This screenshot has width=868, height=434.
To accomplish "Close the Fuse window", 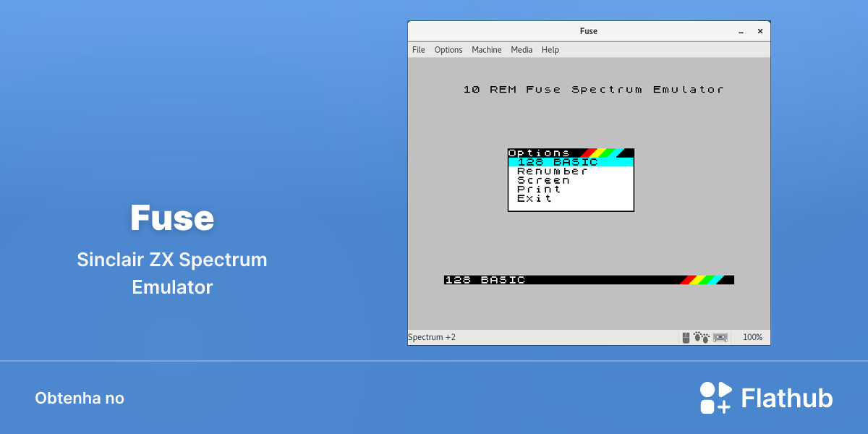I will pos(760,31).
